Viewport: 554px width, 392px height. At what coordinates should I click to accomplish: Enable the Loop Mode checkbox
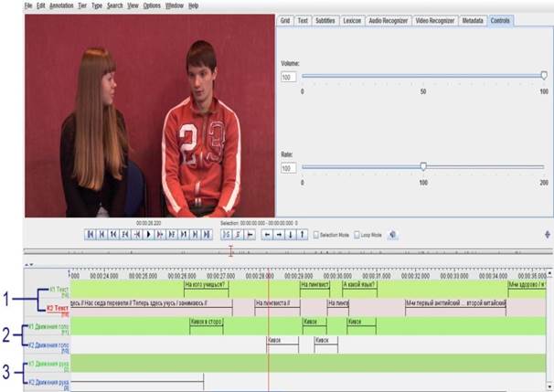pos(357,235)
